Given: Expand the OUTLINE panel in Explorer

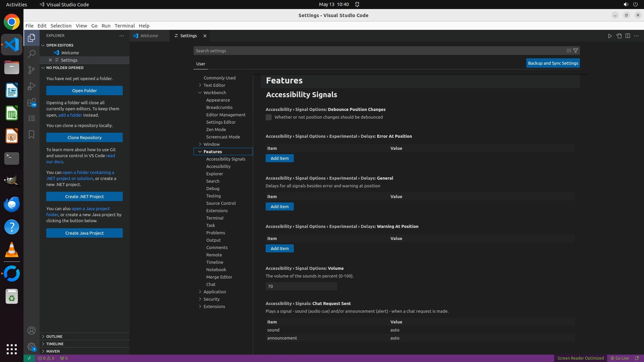Looking at the screenshot, I should point(54,336).
